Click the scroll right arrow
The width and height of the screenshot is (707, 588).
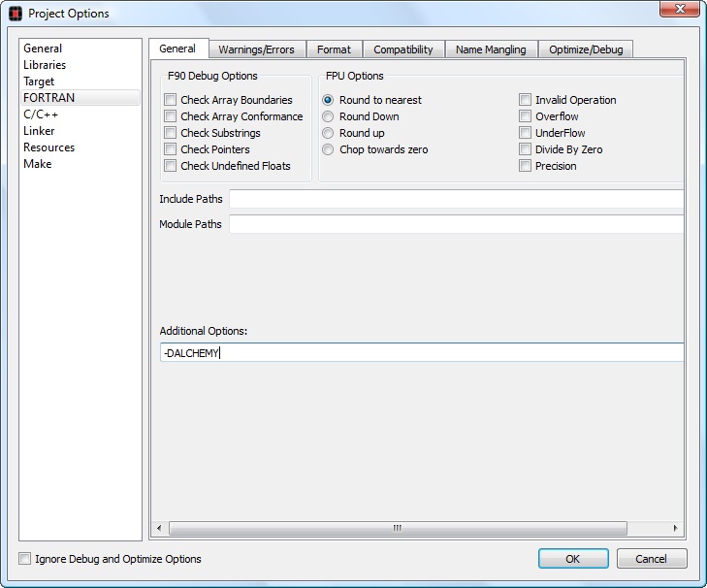(675, 528)
